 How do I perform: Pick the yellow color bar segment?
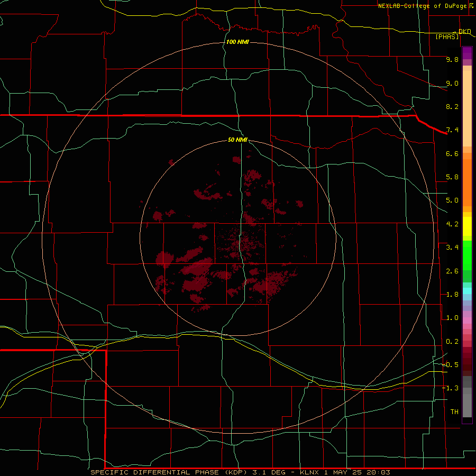point(467,226)
